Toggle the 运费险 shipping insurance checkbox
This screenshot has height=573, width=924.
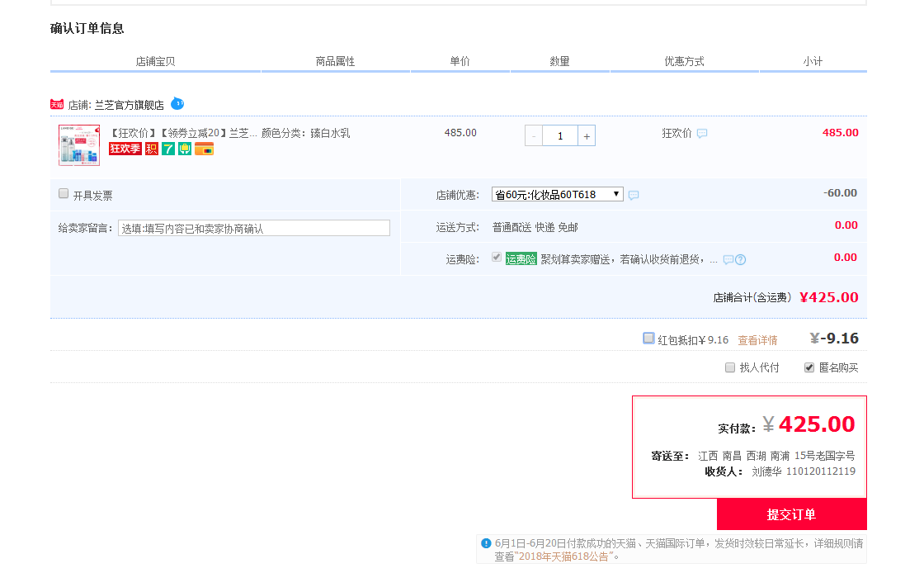(497, 257)
